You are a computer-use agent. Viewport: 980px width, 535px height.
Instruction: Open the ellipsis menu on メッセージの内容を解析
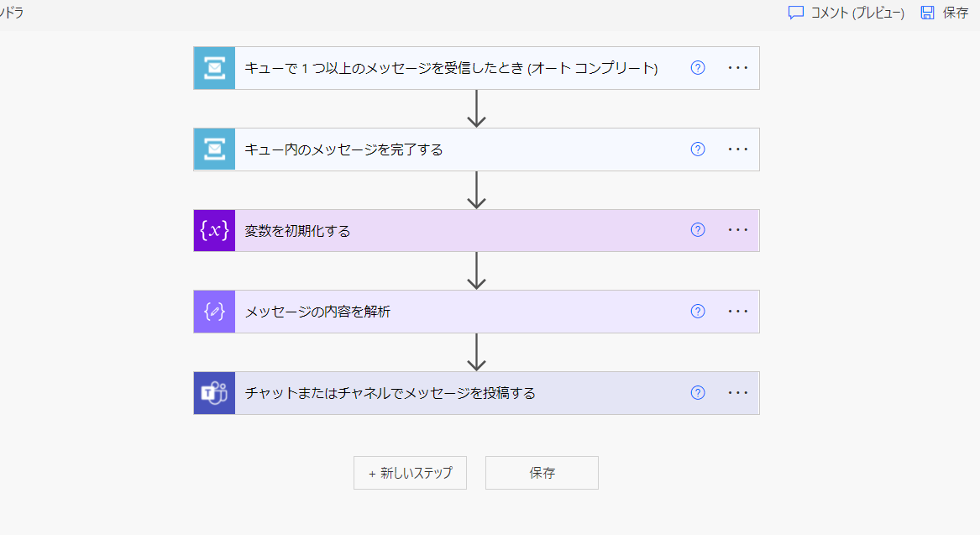pyautogui.click(x=737, y=312)
